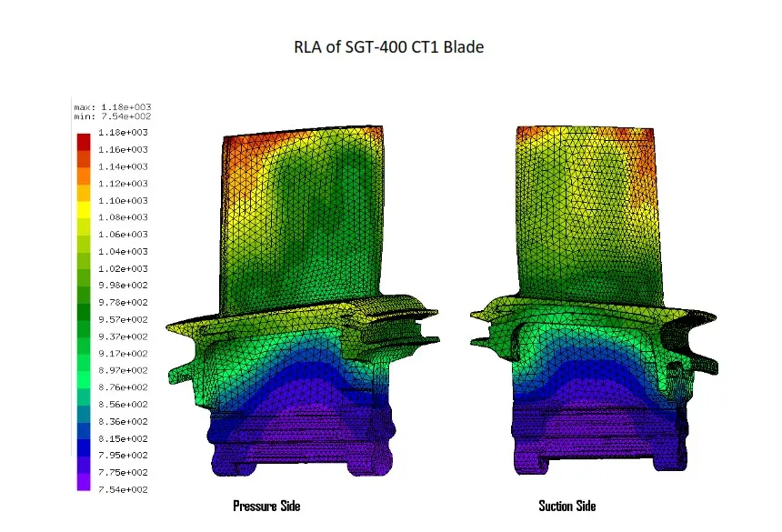The image size is (782, 532).
Task: Click the 8.56e+002 legend value
Action: (123, 405)
